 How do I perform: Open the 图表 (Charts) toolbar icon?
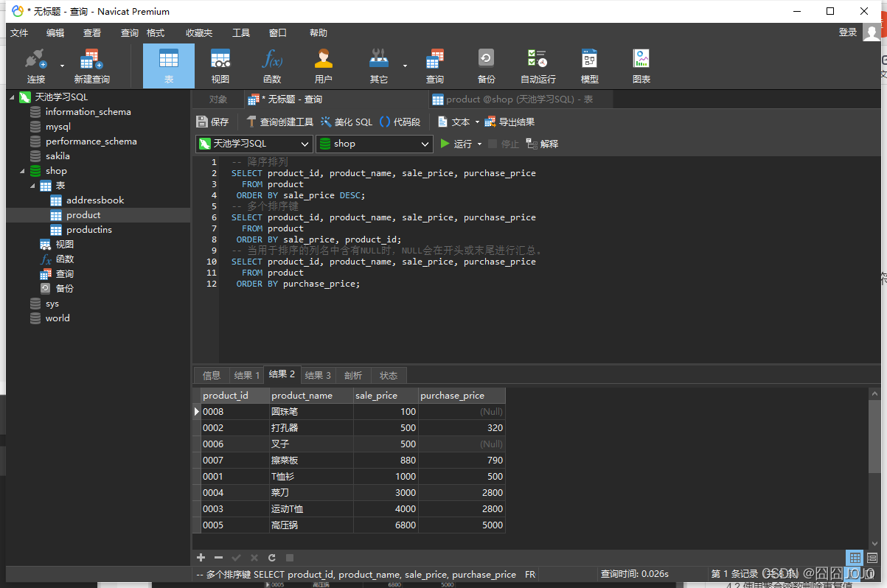click(641, 66)
